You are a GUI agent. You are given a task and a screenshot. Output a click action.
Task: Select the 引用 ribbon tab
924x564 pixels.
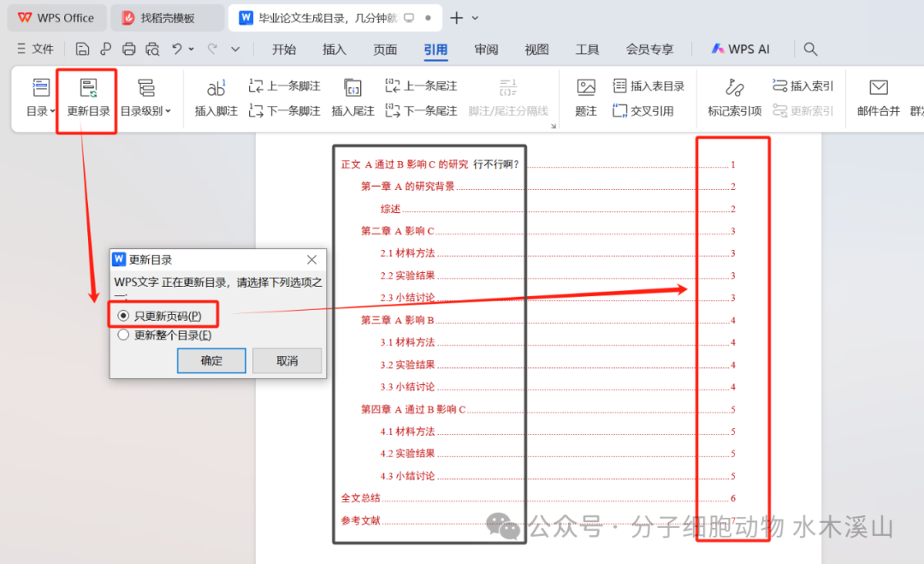(x=435, y=50)
